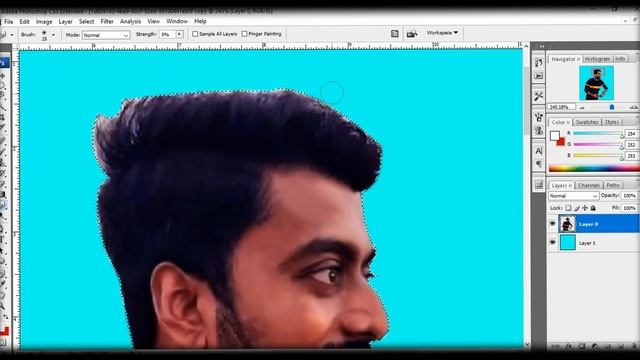Image resolution: width=640 pixels, height=360 pixels.
Task: Click the layer style fx icon at Layers panel bottom
Action: pos(569,347)
